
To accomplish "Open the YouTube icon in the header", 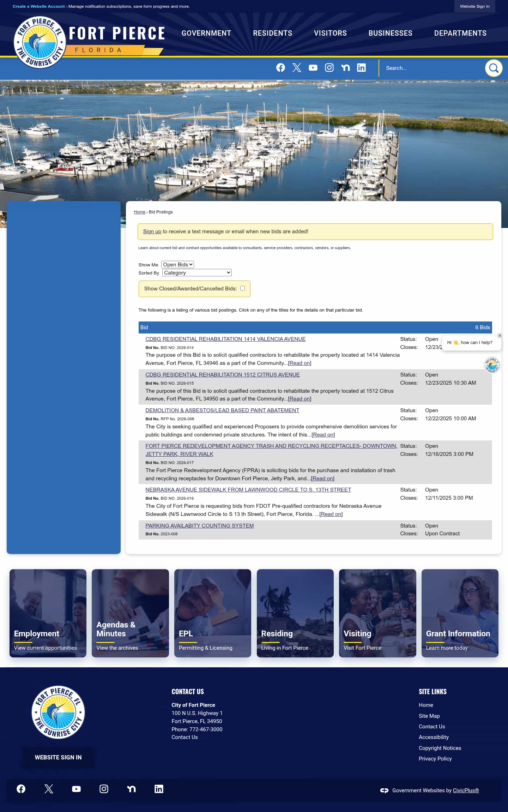I will coord(313,68).
